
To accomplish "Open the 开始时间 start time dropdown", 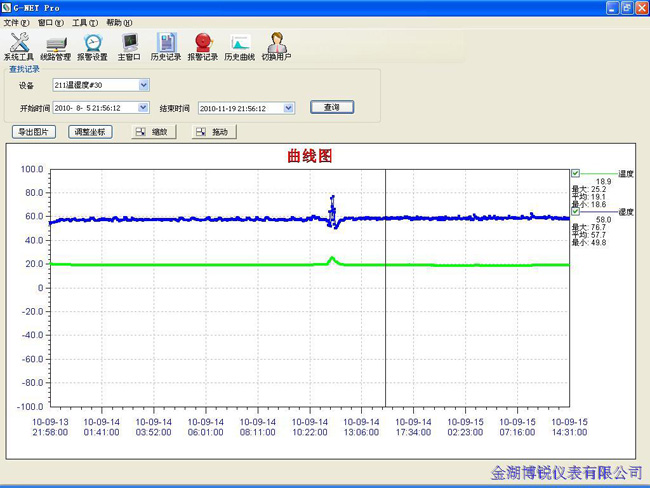I will click(143, 107).
